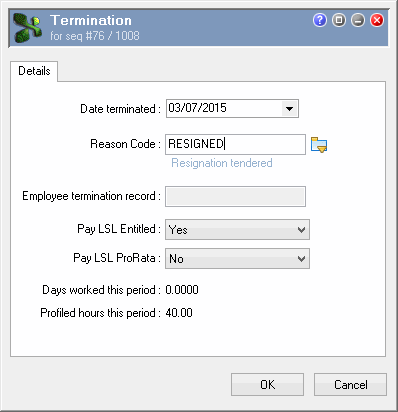This screenshot has height=412, width=398.
Task: Focus the Reason Code input field
Action: coord(235,144)
